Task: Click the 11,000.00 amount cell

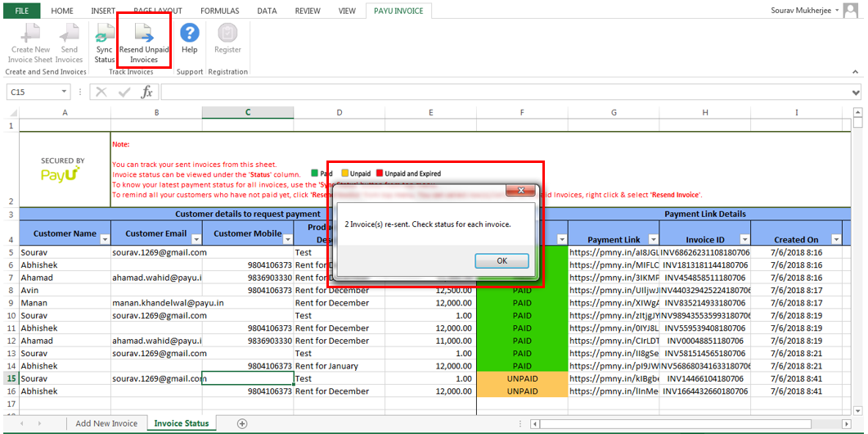Action: tap(430, 341)
